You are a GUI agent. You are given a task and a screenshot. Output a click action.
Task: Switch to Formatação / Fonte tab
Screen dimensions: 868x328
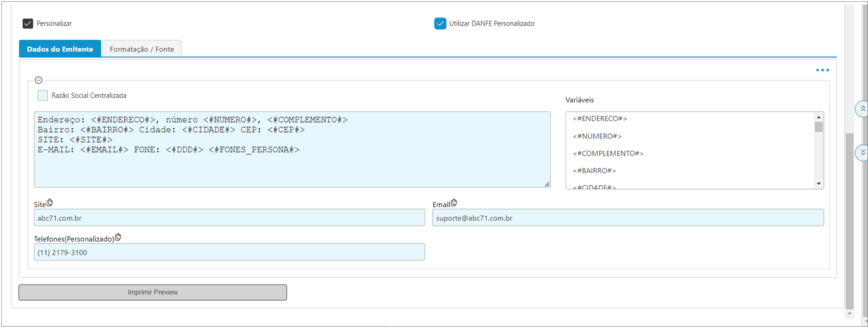[142, 49]
